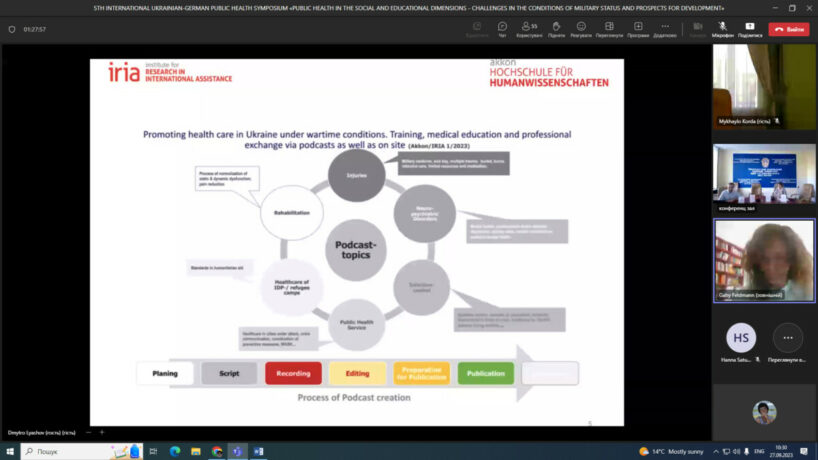Toggle the microphone mute

[x=722, y=28]
